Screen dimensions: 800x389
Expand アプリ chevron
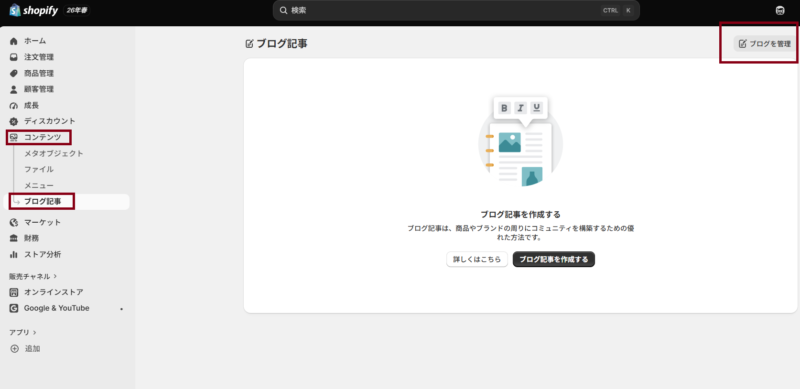coord(34,332)
